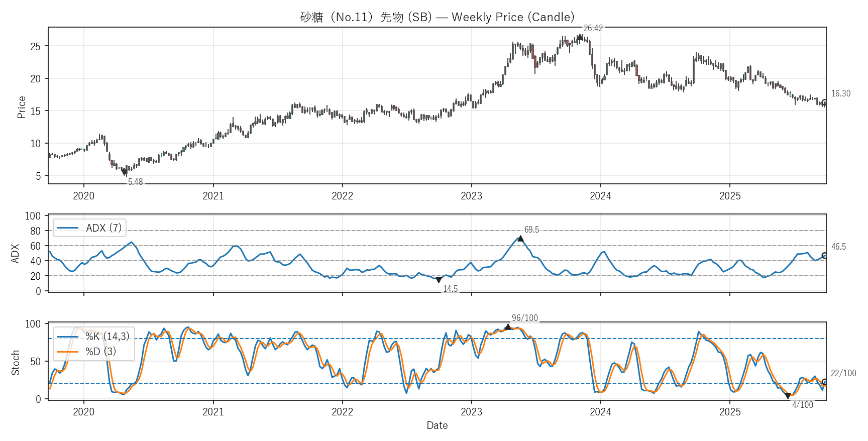Click the blue %K line swatch in legend

[x=67, y=337]
